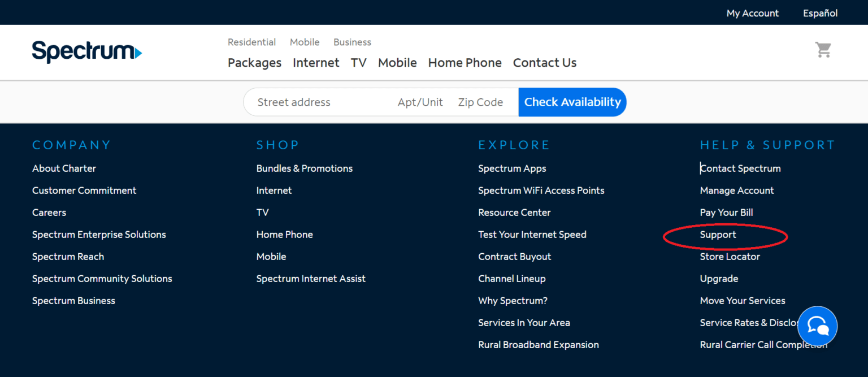Click the Spectrum logo
The height and width of the screenshot is (377, 868).
[86, 52]
